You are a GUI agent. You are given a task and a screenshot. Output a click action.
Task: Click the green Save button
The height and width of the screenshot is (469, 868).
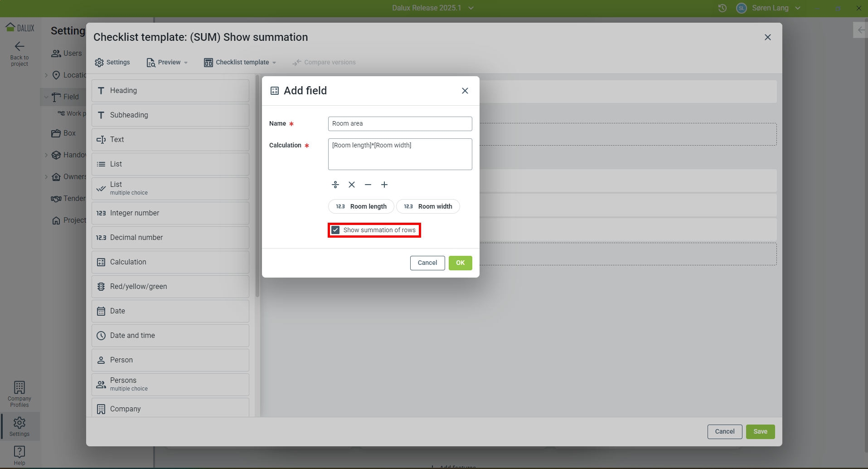pos(760,432)
